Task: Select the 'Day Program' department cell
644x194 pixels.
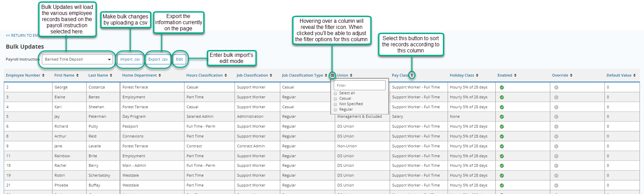Action: click(152, 117)
